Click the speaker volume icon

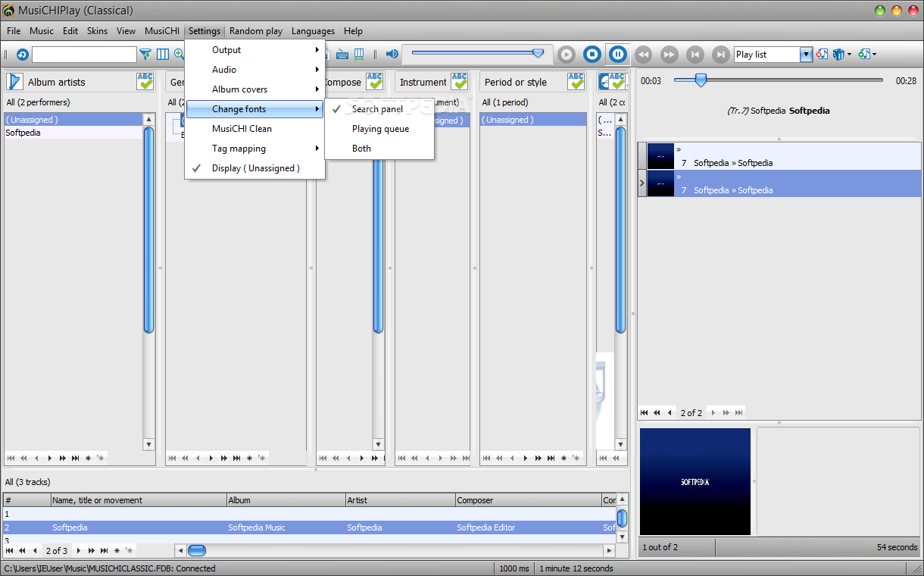point(392,55)
